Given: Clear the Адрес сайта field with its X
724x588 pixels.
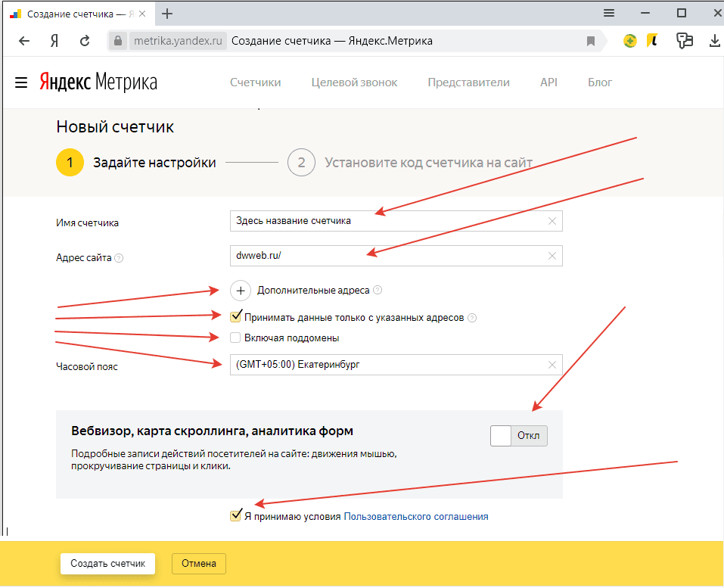Looking at the screenshot, I should click(x=552, y=256).
